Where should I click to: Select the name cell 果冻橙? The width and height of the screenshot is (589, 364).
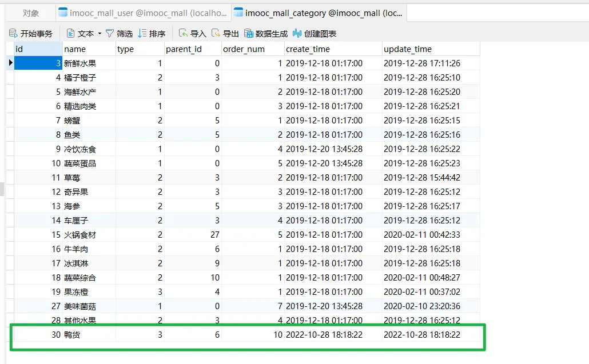click(x=89, y=291)
